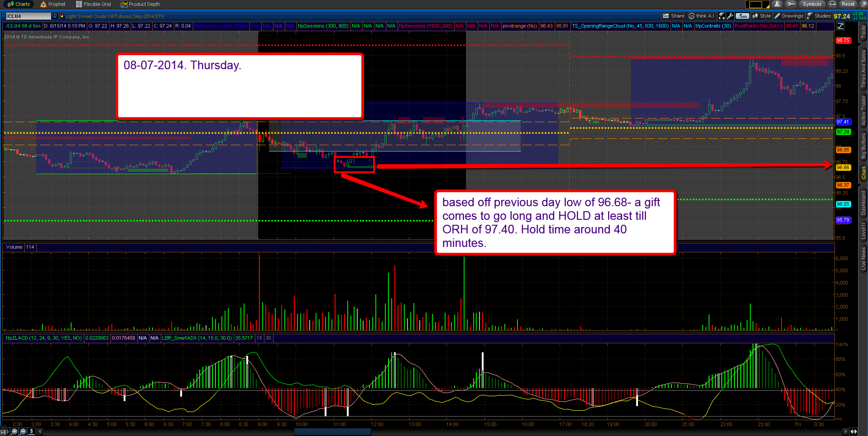Screen dimensions: 868x436
Task: Open the Trade sidebar tab
Action: (x=863, y=32)
